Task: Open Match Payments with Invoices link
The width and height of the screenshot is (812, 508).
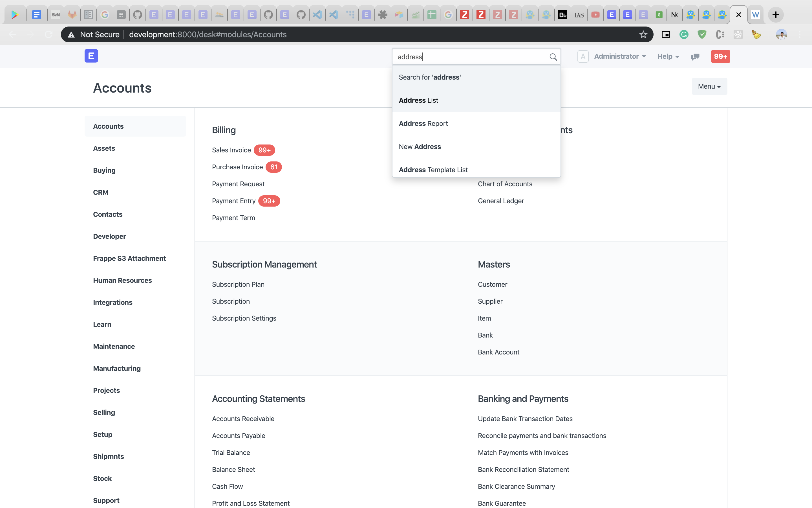Action: tap(523, 453)
